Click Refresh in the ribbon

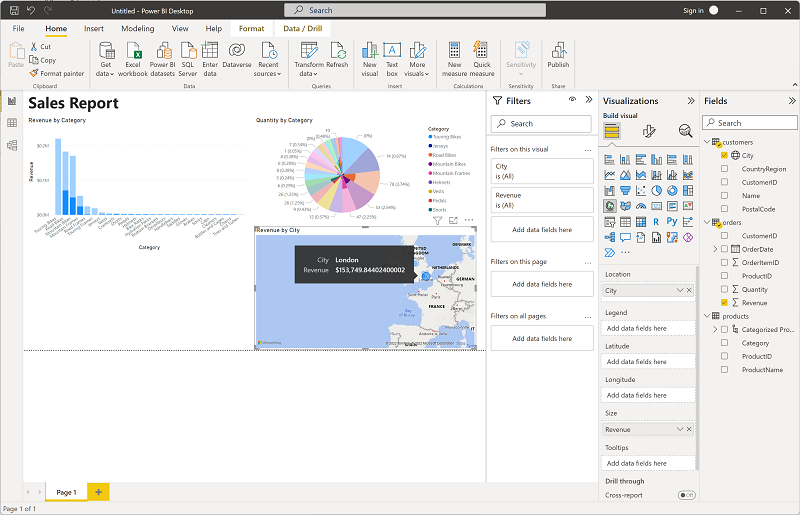click(x=337, y=55)
